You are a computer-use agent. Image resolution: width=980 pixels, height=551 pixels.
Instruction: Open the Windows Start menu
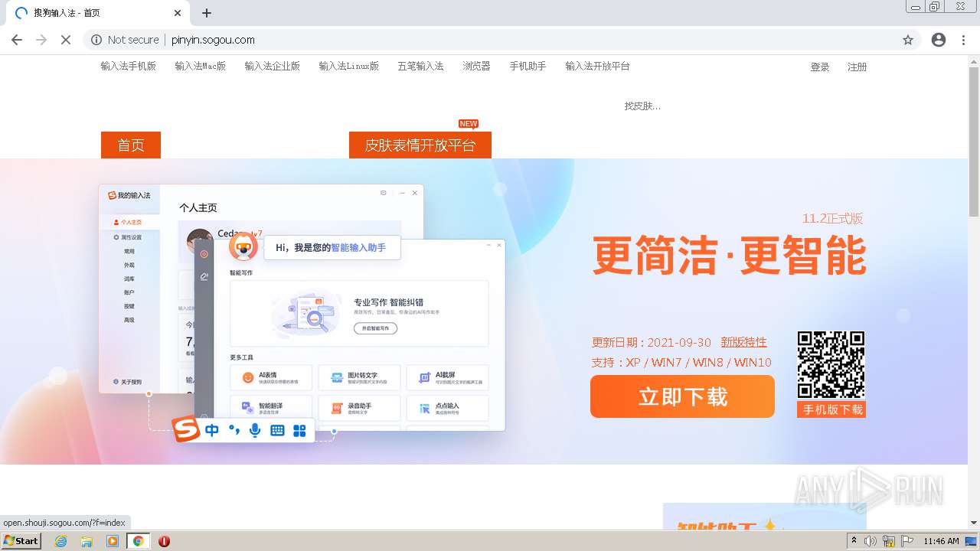(21, 540)
